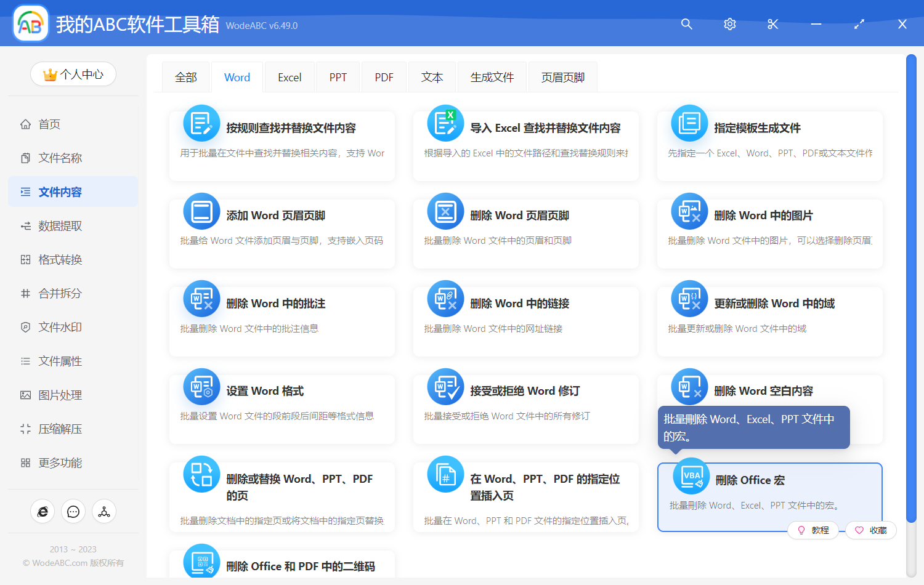Click the search icon in title bar
924x585 pixels.
[687, 25]
